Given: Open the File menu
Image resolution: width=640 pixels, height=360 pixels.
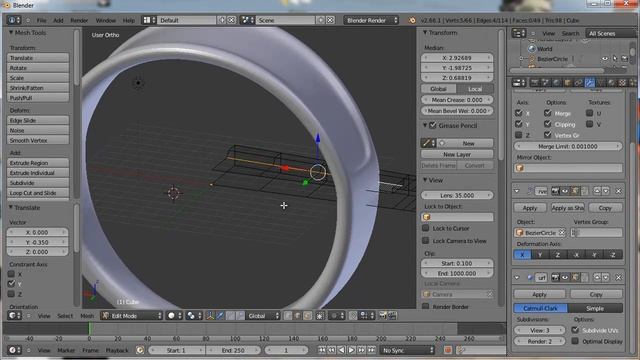Looking at the screenshot, I should 42,20.
